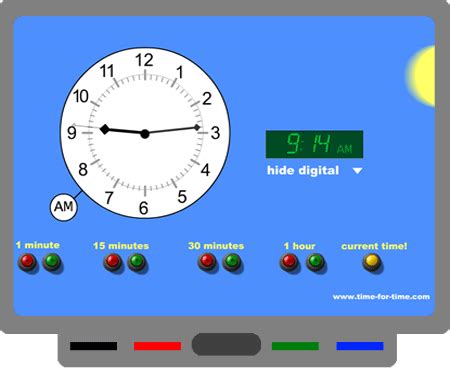
Task: Select the green marker on the tray
Action: 295,346
